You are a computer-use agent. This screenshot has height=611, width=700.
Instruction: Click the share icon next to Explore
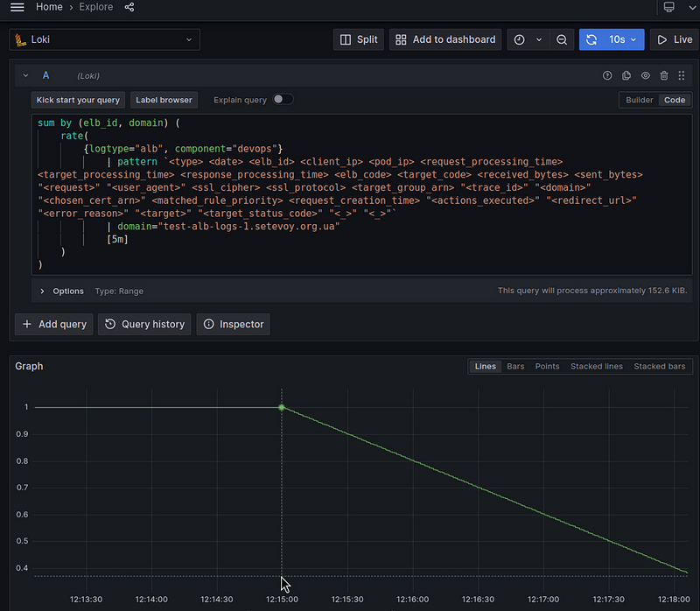(x=129, y=7)
